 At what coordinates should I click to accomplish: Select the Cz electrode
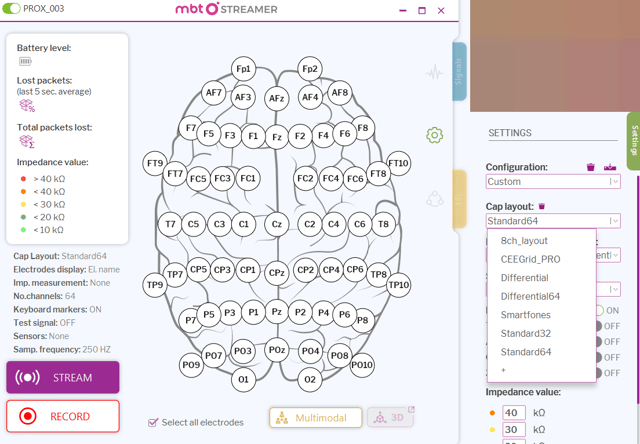tap(277, 224)
